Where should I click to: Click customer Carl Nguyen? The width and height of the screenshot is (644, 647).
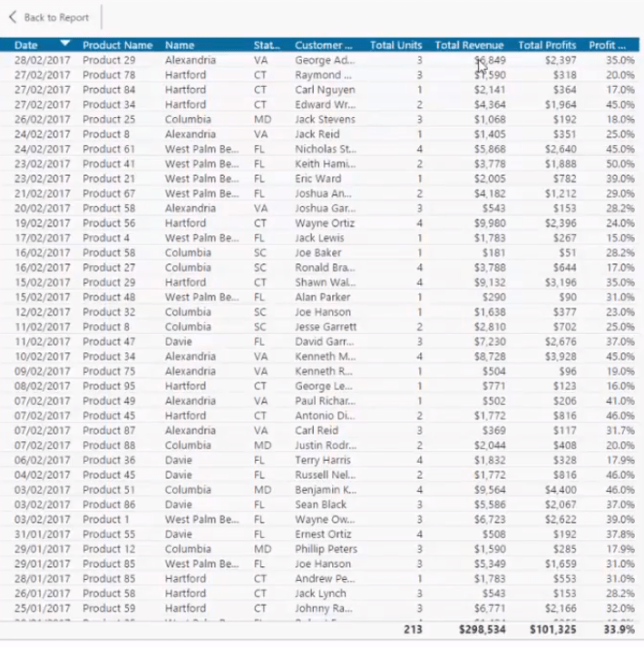coord(325,90)
